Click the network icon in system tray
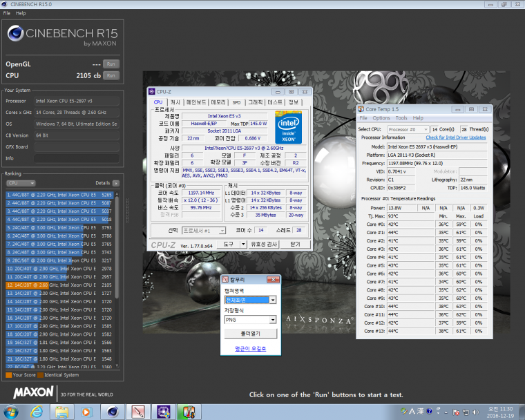Viewport: 525px width, 420px height. point(466,412)
